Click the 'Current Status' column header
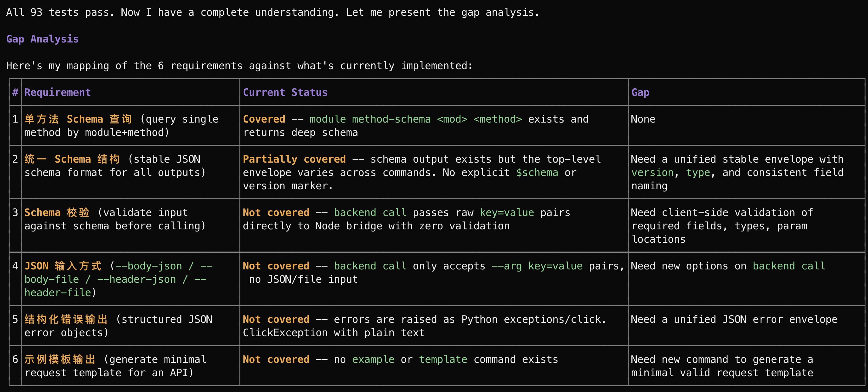This screenshot has width=868, height=392. pos(285,92)
